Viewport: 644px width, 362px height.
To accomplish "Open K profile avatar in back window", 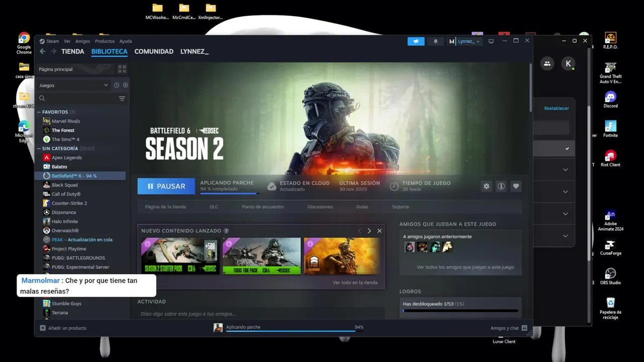I will point(568,63).
